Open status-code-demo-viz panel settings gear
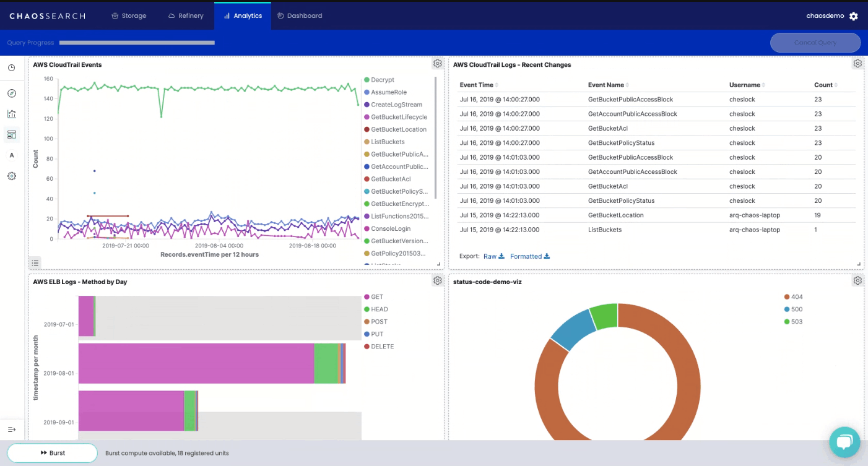The image size is (868, 466). pyautogui.click(x=857, y=280)
